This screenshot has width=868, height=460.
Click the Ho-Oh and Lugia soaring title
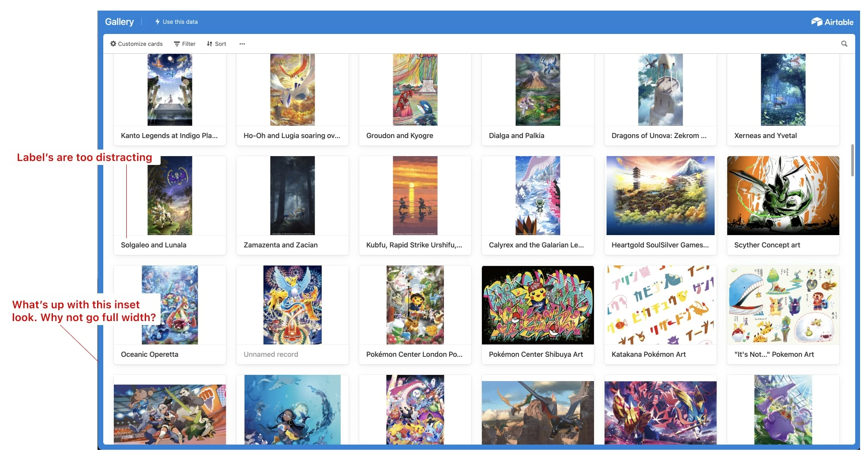[292, 135]
